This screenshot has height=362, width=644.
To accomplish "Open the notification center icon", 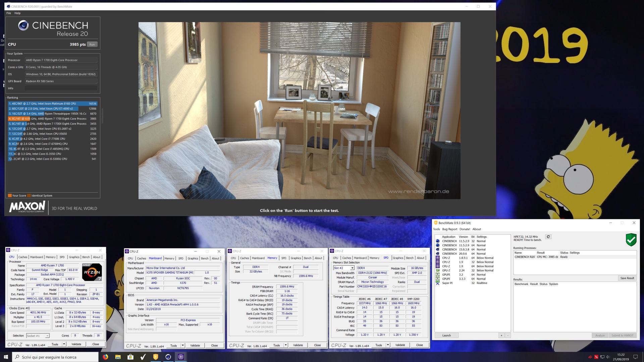I will point(635,357).
